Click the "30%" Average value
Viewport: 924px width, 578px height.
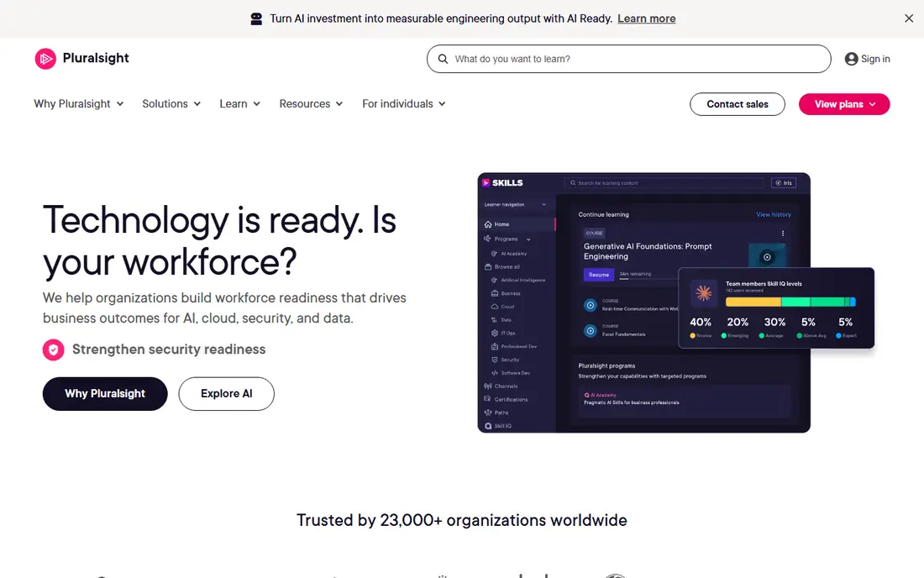coord(775,323)
